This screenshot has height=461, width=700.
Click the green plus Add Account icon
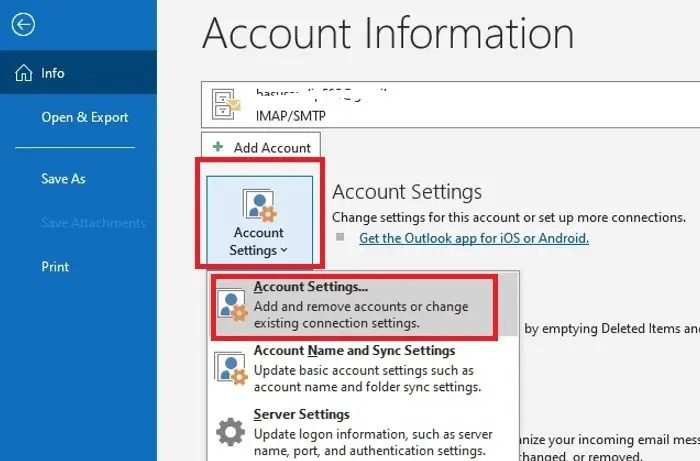click(x=218, y=146)
